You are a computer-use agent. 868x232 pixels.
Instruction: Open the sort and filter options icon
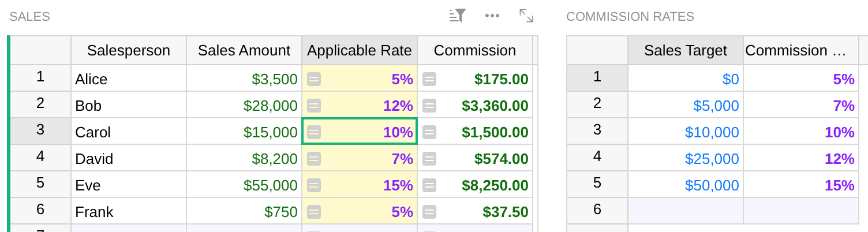457,16
